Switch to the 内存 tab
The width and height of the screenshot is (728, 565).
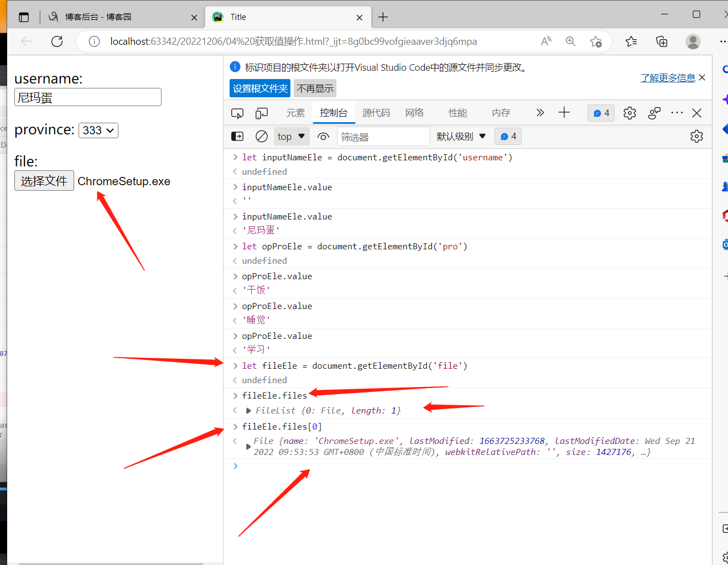point(501,113)
